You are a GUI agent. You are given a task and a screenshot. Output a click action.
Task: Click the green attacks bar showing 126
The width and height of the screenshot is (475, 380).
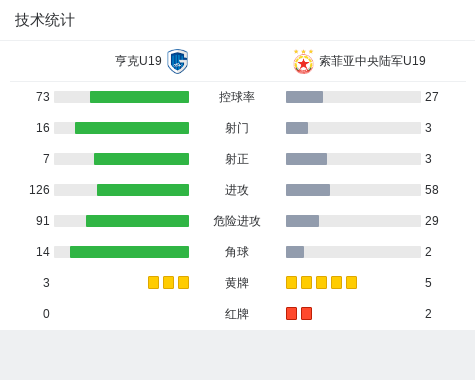point(143,190)
